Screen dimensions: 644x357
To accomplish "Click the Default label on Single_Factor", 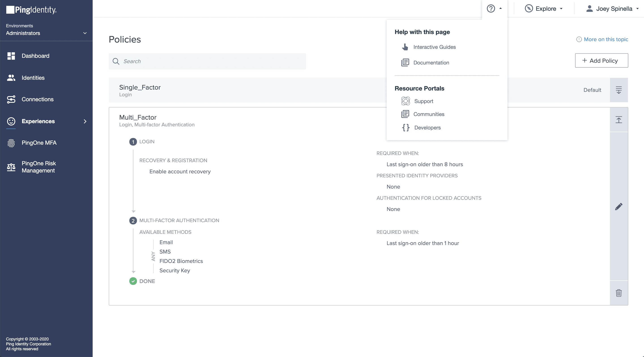I will coord(592,90).
